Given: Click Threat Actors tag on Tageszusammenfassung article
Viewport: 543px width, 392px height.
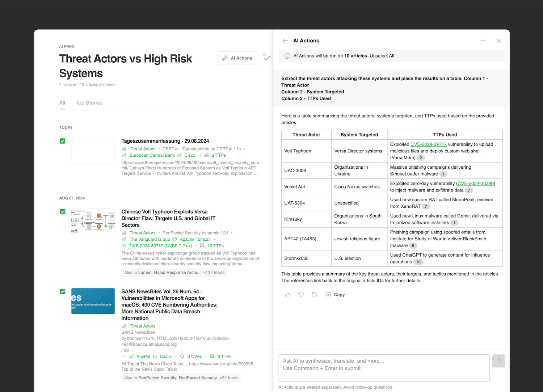Looking at the screenshot, I should pyautogui.click(x=142, y=149).
